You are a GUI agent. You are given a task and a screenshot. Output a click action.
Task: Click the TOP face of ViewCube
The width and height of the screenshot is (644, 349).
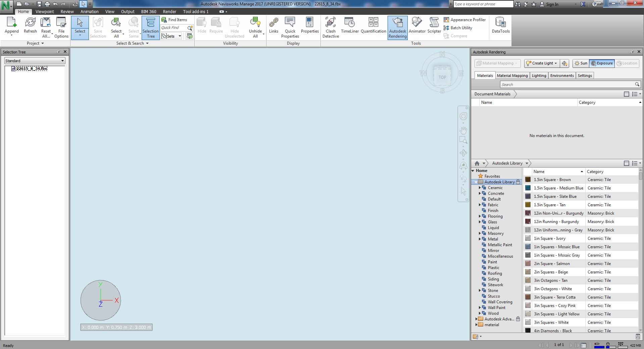point(442,77)
